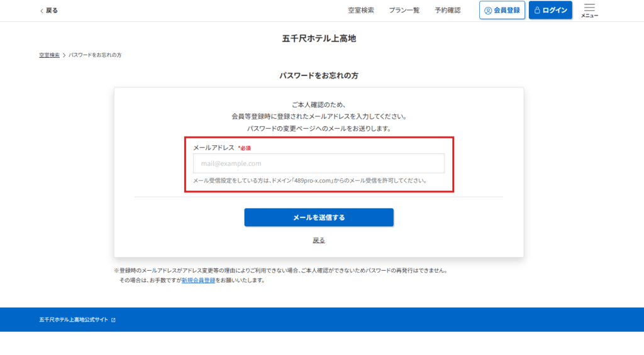
Task: Open the hamburger メニュー icon
Action: point(589,9)
